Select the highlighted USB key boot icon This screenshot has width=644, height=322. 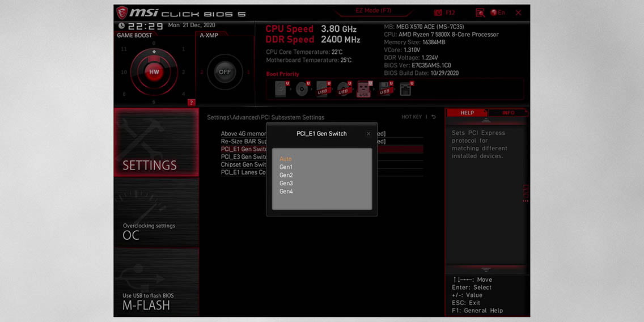pyautogui.click(x=365, y=88)
